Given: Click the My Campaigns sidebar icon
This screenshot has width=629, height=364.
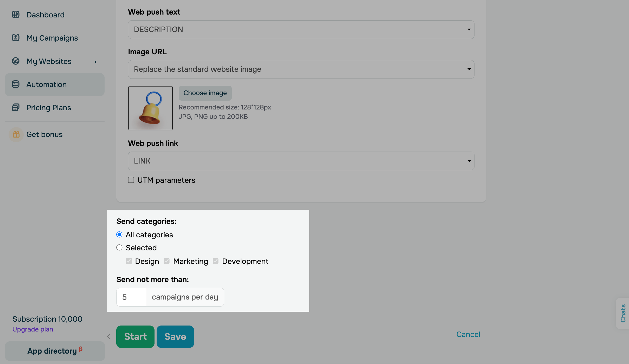Looking at the screenshot, I should coord(16,38).
